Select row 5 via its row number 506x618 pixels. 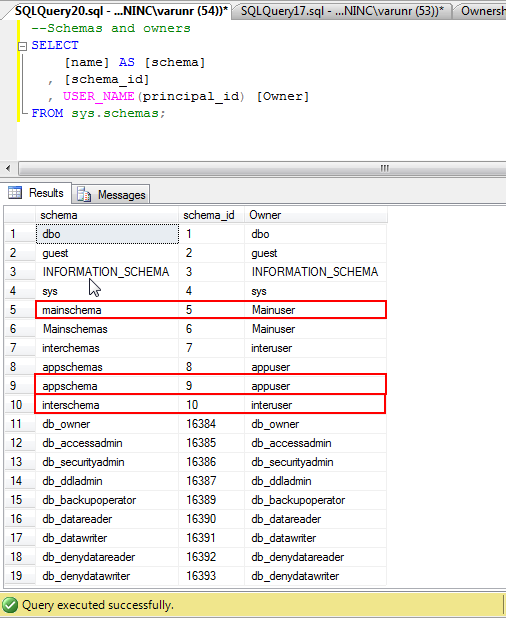point(20,310)
